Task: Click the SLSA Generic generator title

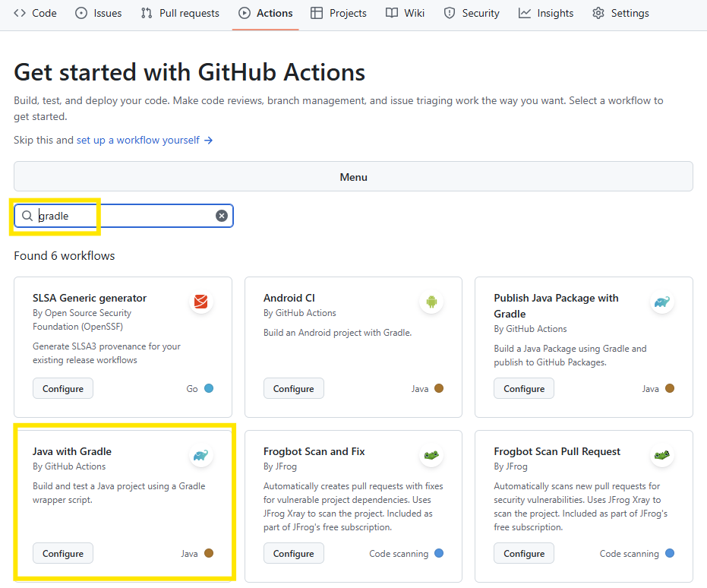Action: (x=90, y=298)
